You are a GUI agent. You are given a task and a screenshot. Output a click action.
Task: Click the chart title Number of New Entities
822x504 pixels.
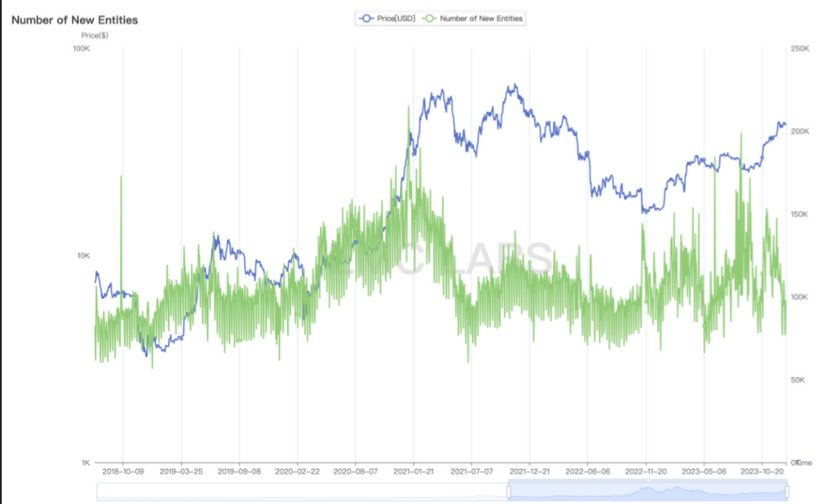tap(74, 20)
